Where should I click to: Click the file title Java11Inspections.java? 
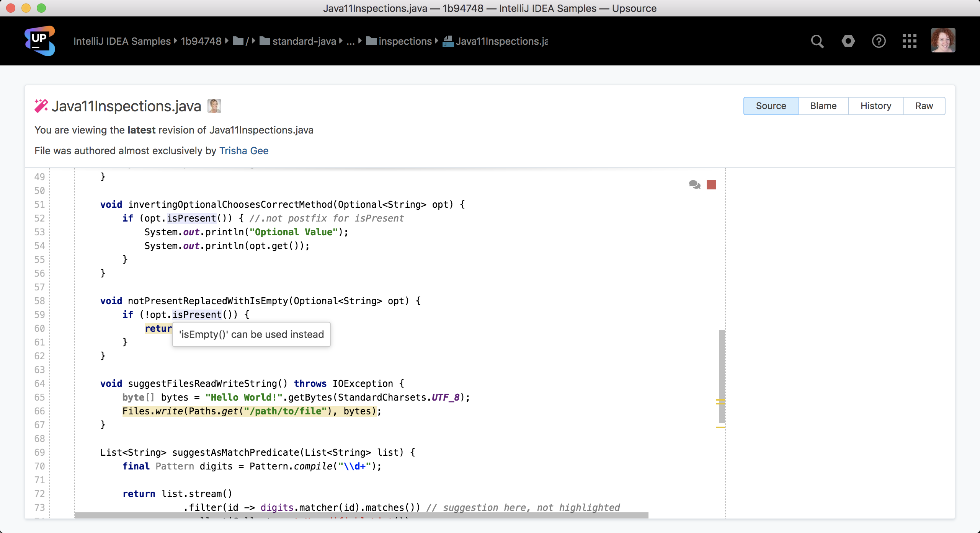pos(126,106)
